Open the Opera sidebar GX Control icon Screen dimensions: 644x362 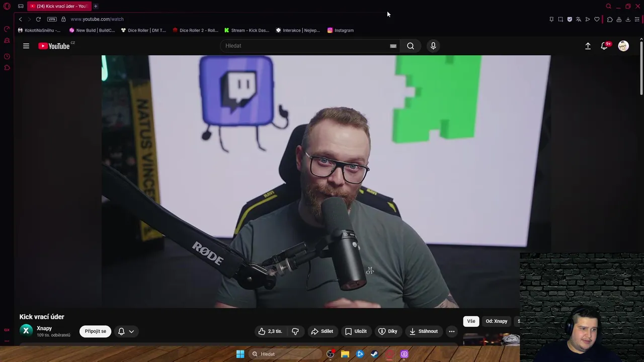(7, 29)
